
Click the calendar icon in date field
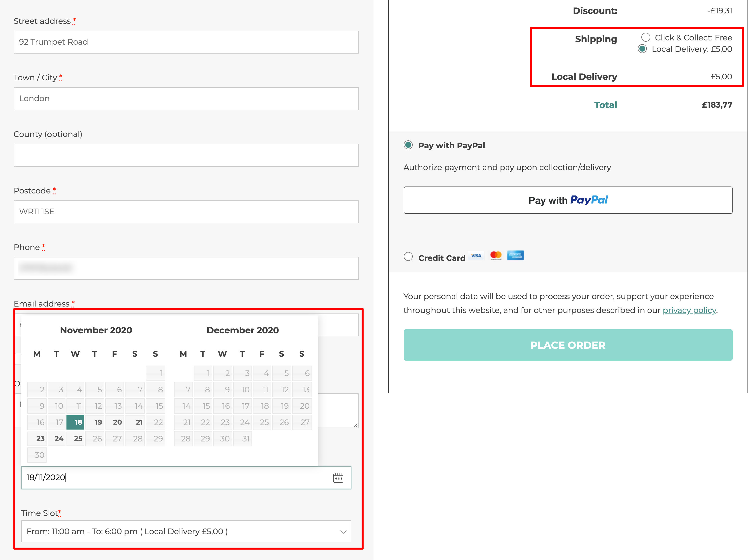pyautogui.click(x=338, y=477)
